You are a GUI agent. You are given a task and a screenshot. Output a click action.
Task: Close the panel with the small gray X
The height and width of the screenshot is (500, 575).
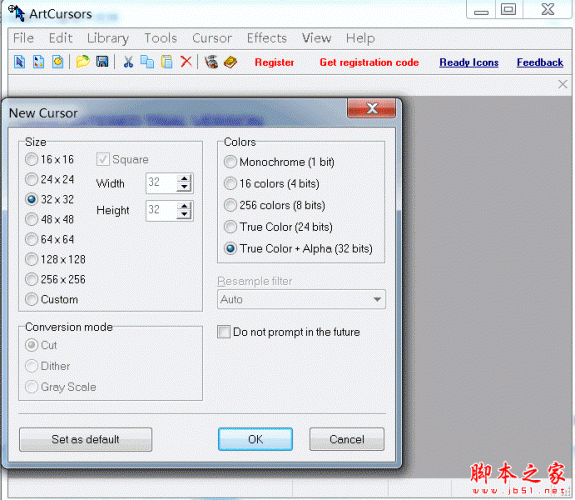[563, 84]
